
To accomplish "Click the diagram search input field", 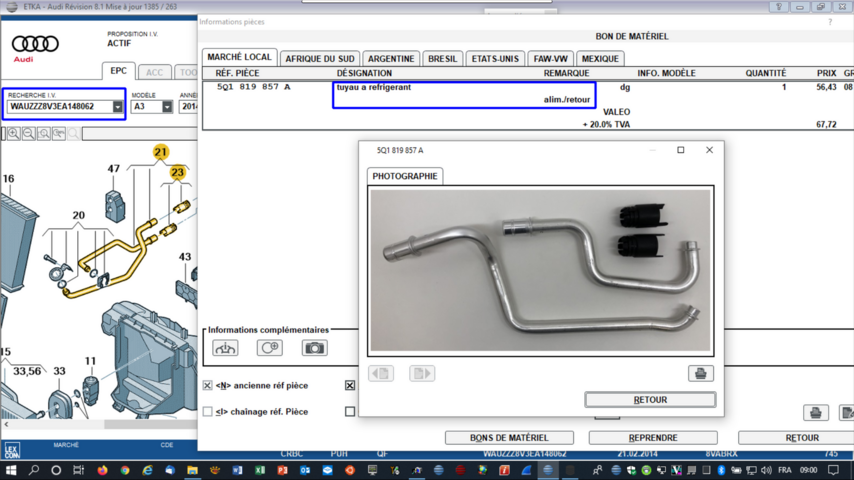I will 140,133.
